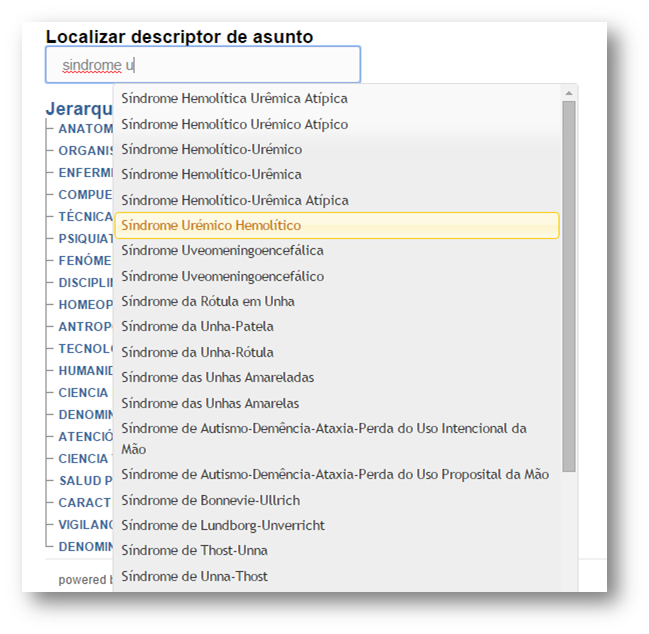Select 'Síndrome das Unhas Amareladas'
This screenshot has width=649, height=634.
tap(337, 377)
